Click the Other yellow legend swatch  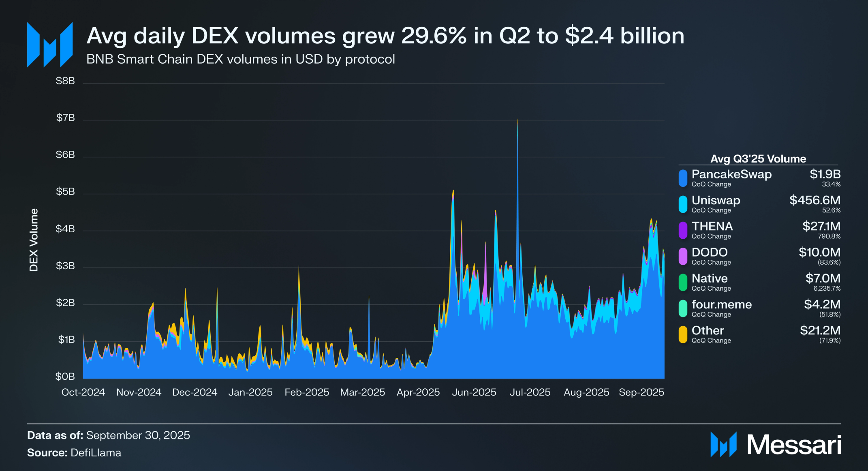point(683,334)
